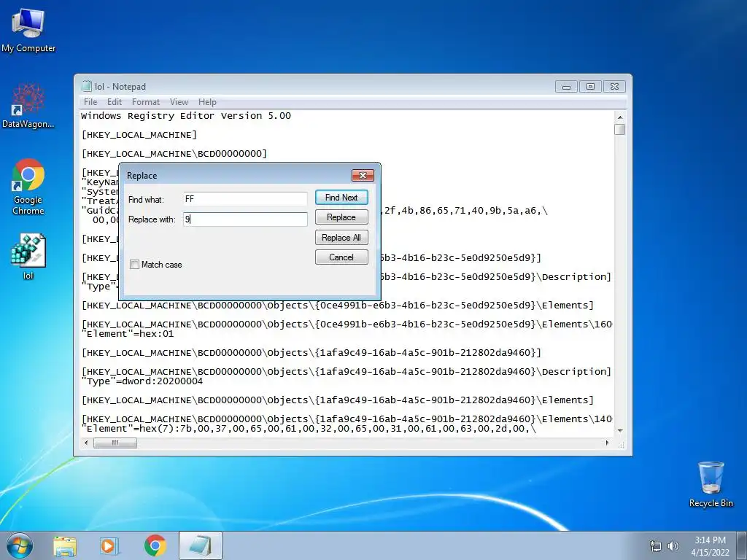The height and width of the screenshot is (560, 747).
Task: Open the View menu in Notepad
Action: tap(179, 102)
